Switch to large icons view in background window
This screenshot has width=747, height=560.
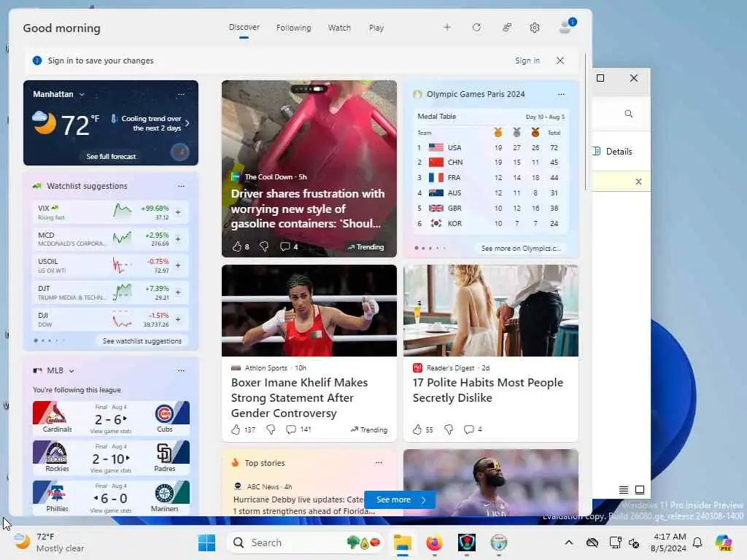(640, 489)
